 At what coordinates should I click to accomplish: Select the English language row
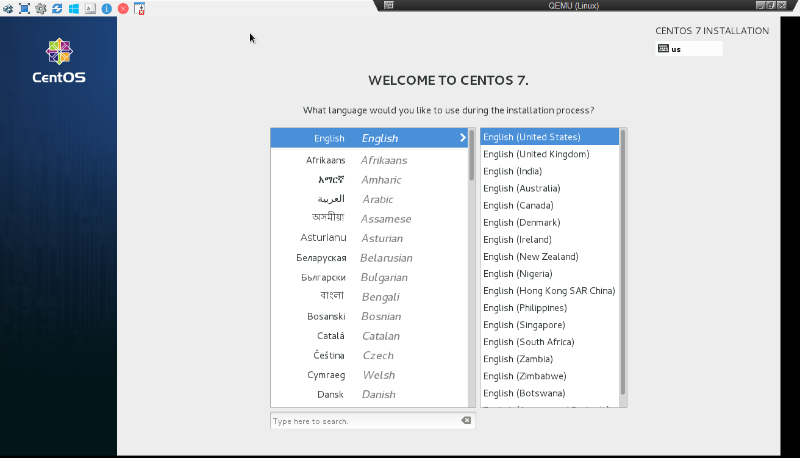[x=369, y=138]
